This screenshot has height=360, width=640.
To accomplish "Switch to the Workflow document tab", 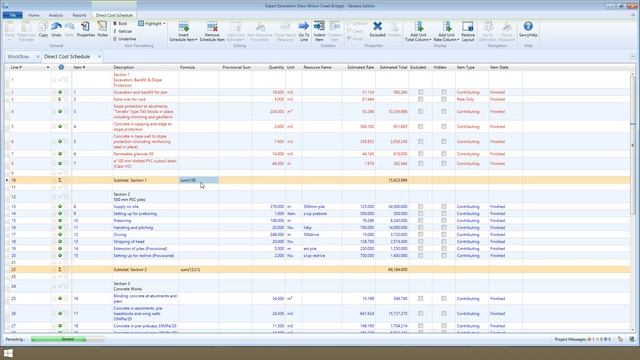I will tap(18, 57).
